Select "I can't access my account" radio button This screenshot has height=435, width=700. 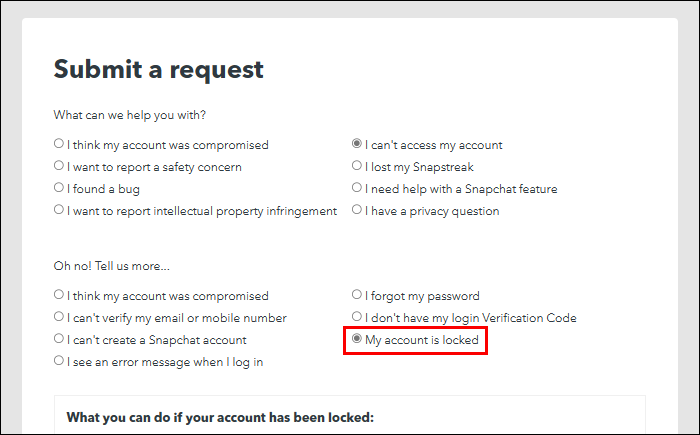(x=357, y=144)
